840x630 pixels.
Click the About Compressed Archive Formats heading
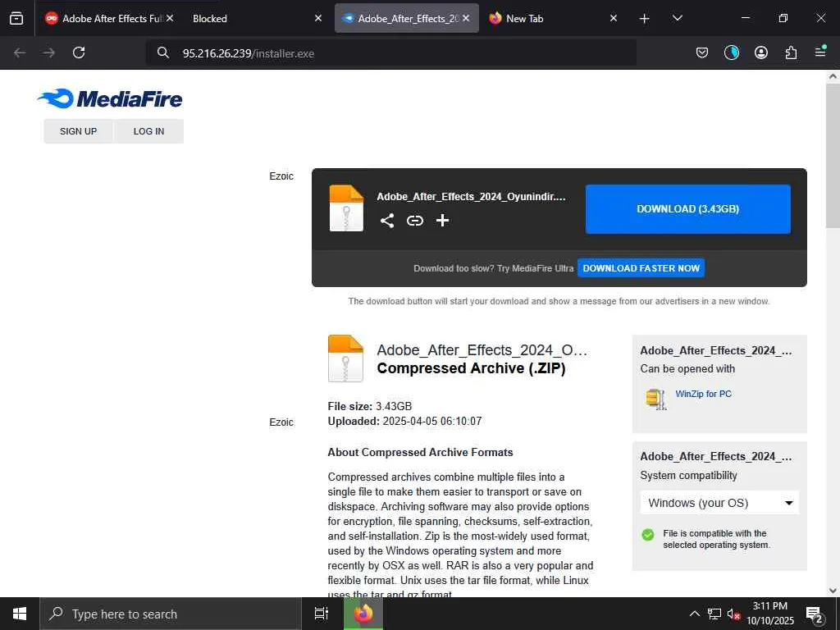point(420,452)
